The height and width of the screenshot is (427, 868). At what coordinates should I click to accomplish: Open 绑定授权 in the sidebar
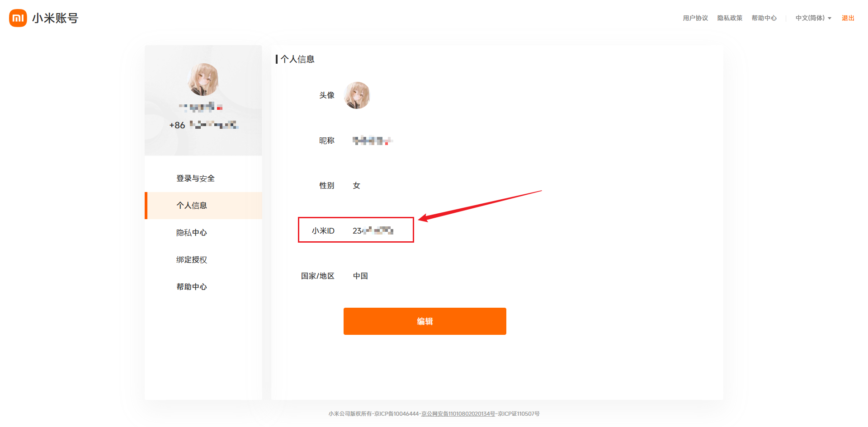(192, 260)
